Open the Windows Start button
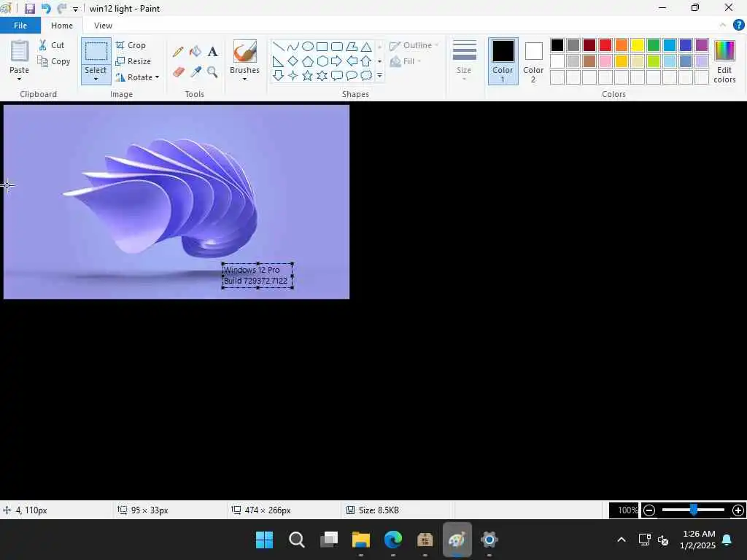Viewport: 747px width, 560px height. pyautogui.click(x=264, y=540)
